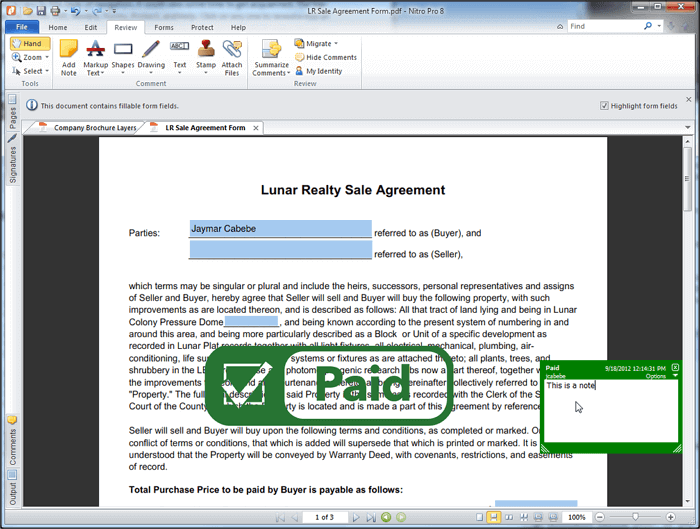
Task: Click the Undo arrow icon
Action: click(75, 11)
